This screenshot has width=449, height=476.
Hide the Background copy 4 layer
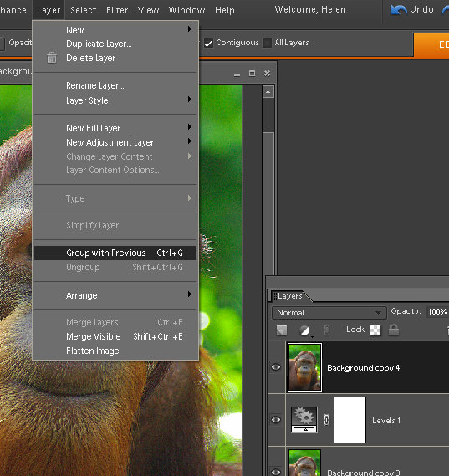pos(276,367)
